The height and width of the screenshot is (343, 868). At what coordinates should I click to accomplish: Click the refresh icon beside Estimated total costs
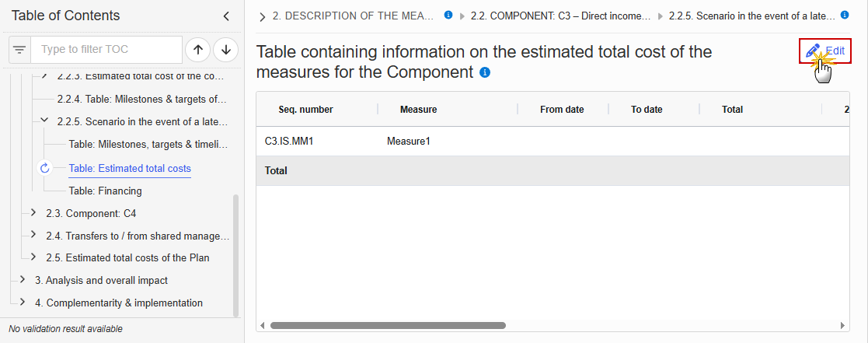(45, 168)
